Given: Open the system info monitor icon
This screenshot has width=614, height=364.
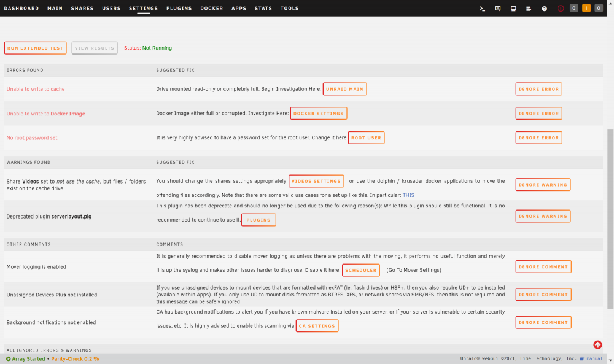Looking at the screenshot, I should coord(513,9).
